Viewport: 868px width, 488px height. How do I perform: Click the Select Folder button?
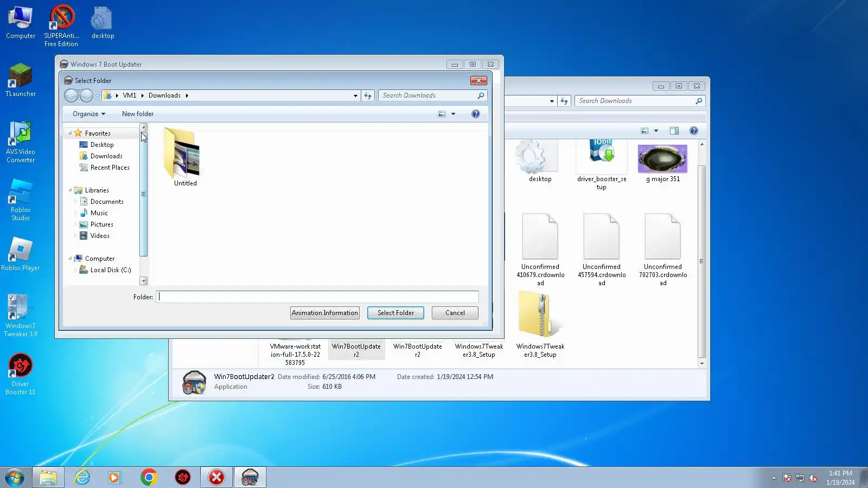click(395, 313)
